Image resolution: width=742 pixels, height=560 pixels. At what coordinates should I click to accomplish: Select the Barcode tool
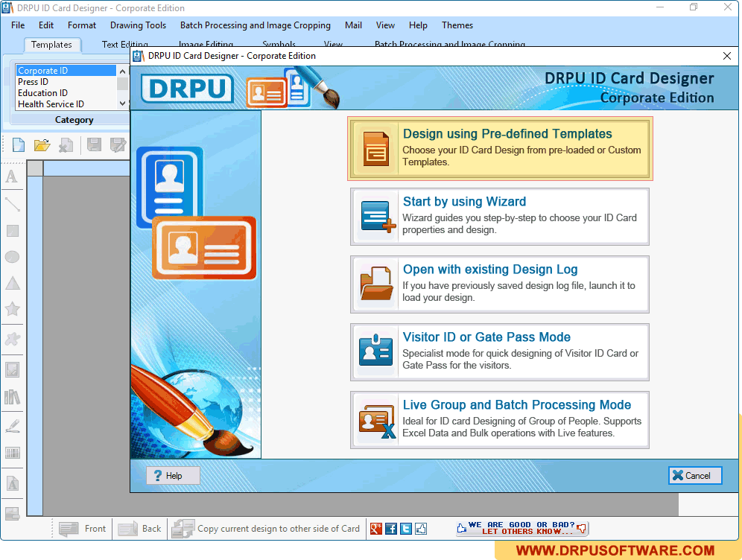point(13,453)
